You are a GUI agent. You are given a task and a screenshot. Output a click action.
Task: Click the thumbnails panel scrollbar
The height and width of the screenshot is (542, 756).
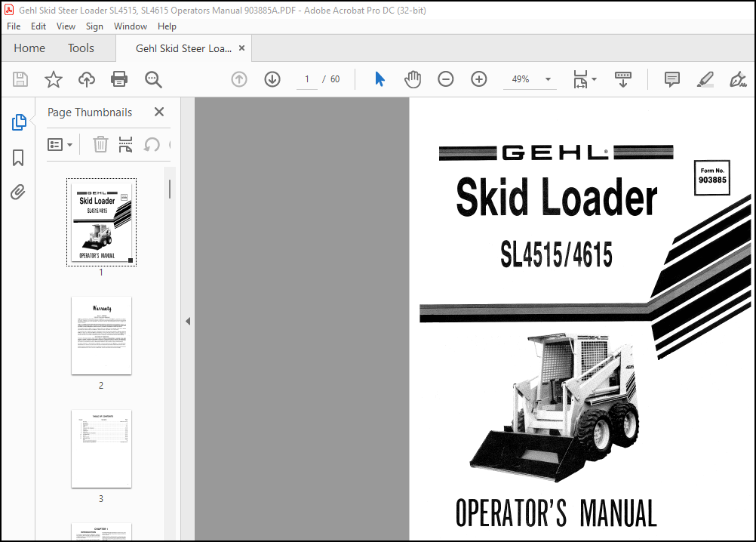pyautogui.click(x=170, y=189)
